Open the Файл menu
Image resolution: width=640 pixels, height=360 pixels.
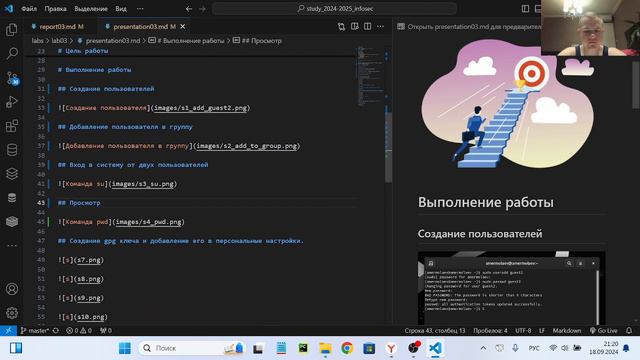[29, 9]
